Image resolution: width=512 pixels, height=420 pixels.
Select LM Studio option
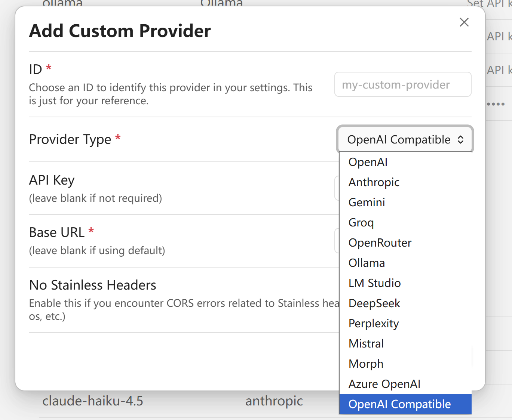click(x=405, y=283)
